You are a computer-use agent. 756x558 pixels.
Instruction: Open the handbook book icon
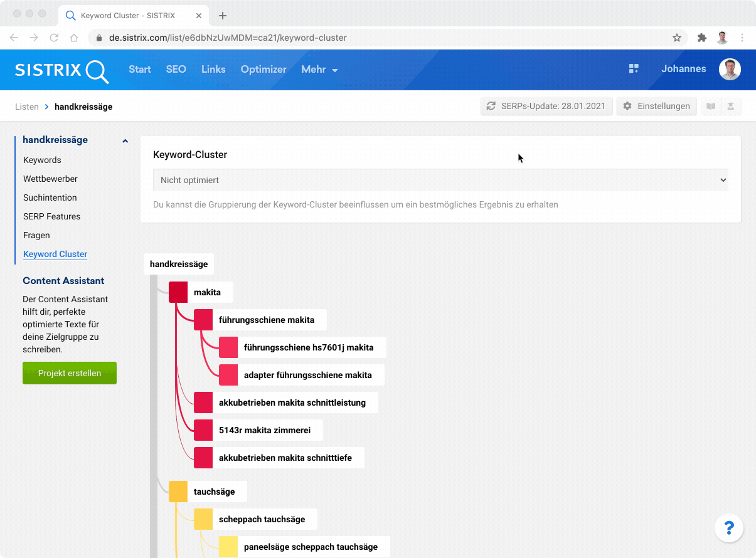711,107
